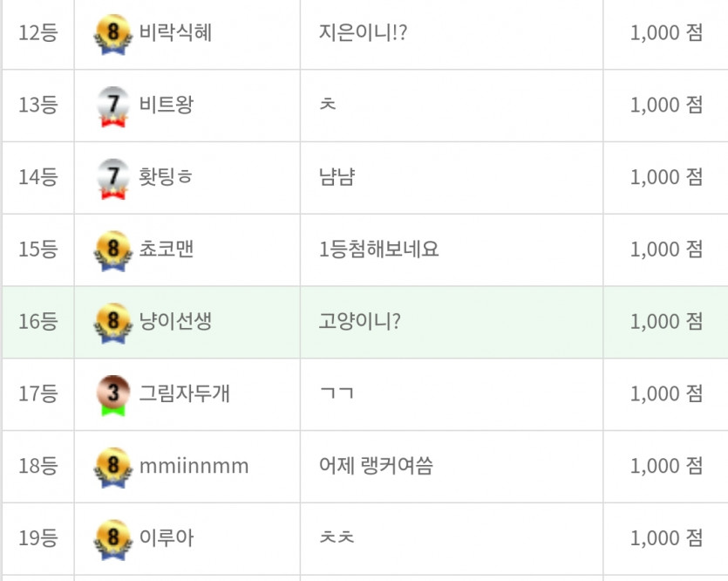Click the 19등 rank cell
Image resolution: width=728 pixels, height=581 pixels.
pos(38,539)
